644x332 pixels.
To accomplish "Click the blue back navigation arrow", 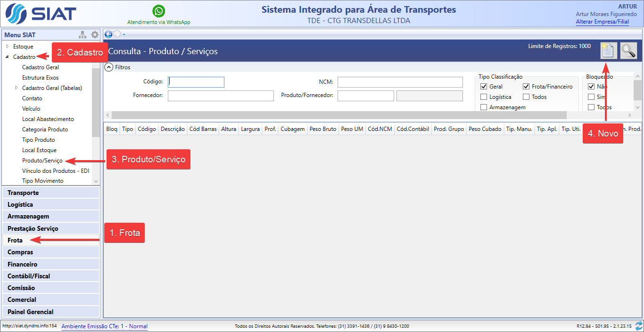I will [x=108, y=34].
